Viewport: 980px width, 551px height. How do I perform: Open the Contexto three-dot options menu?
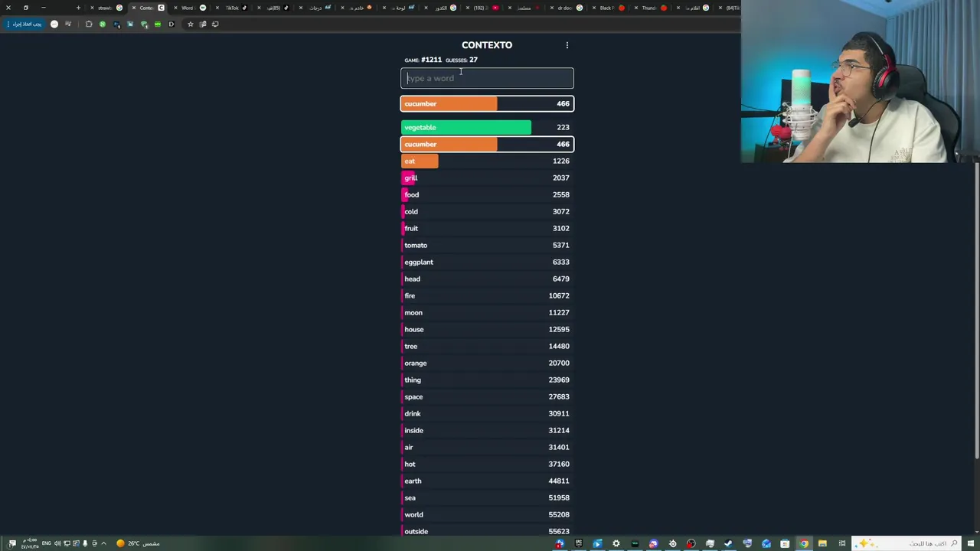[x=567, y=45]
